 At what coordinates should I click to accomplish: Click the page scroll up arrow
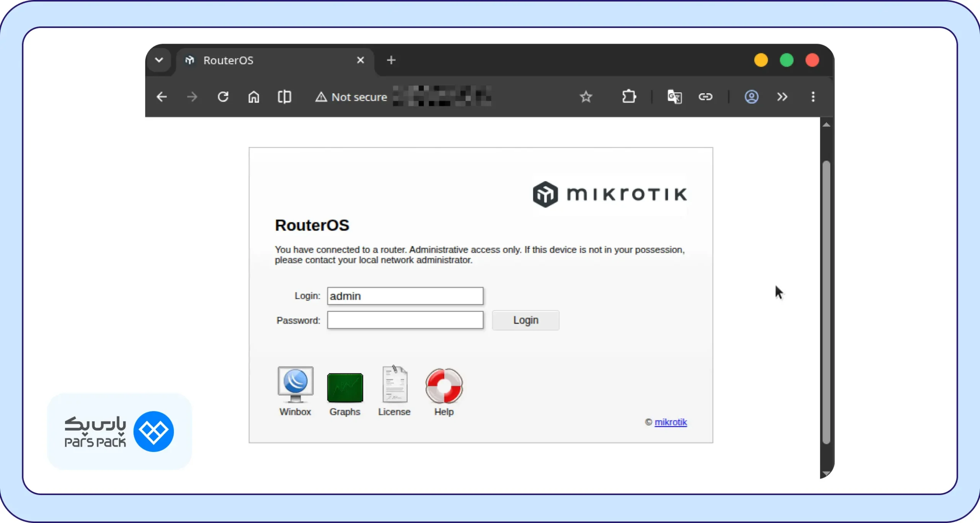coord(826,125)
